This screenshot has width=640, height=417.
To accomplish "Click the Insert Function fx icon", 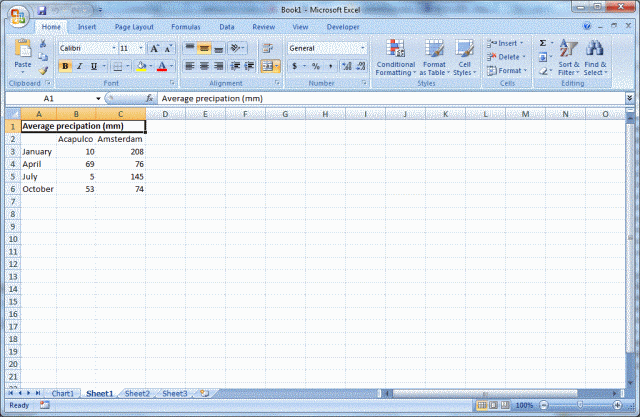I will coord(149,98).
